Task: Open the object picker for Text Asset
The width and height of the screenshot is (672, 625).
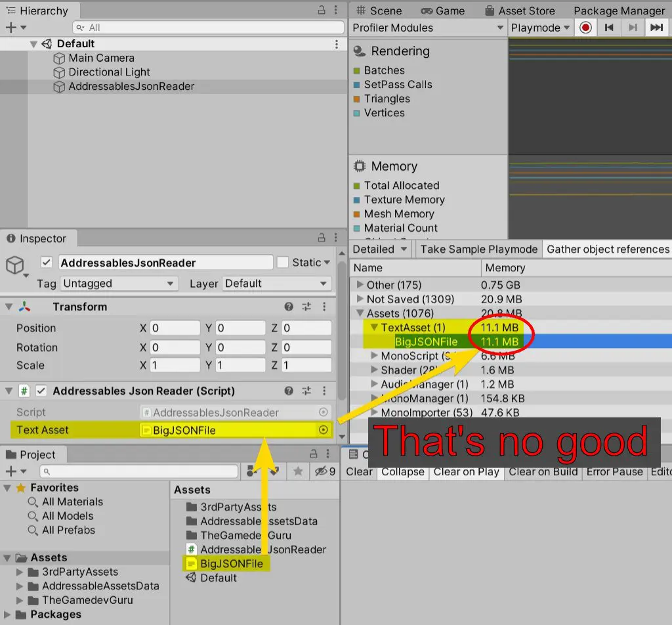Action: [322, 429]
